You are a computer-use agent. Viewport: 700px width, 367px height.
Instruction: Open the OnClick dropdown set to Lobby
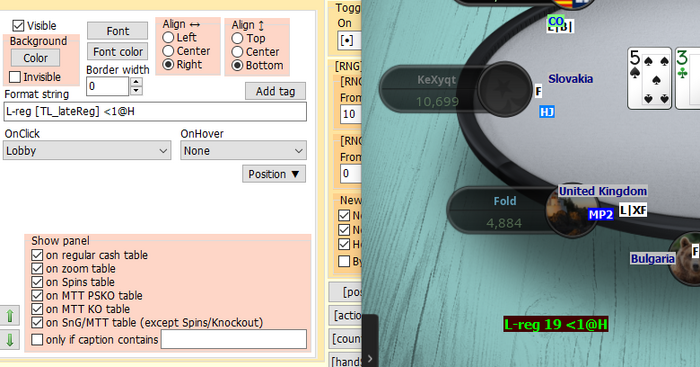pyautogui.click(x=87, y=151)
